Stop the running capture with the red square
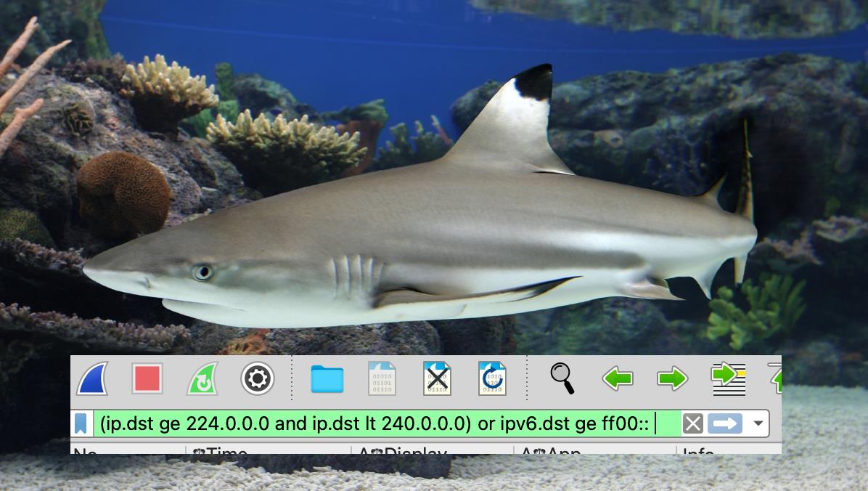The width and height of the screenshot is (868, 491). (x=147, y=378)
